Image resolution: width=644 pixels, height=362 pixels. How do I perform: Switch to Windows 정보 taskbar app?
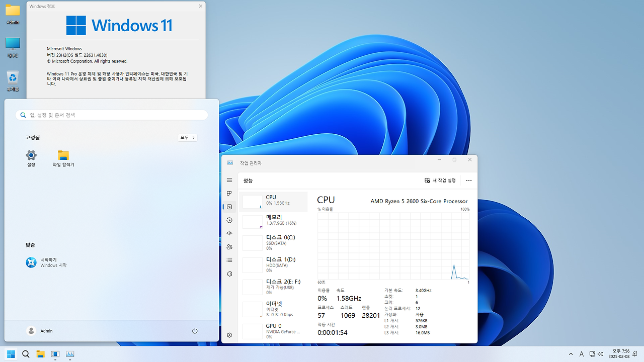[x=55, y=354]
